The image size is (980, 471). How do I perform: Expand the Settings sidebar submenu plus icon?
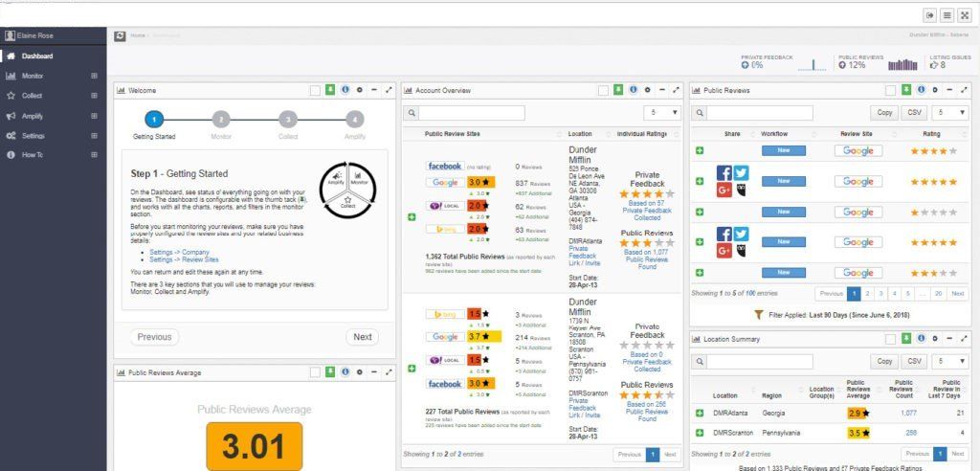(x=95, y=135)
